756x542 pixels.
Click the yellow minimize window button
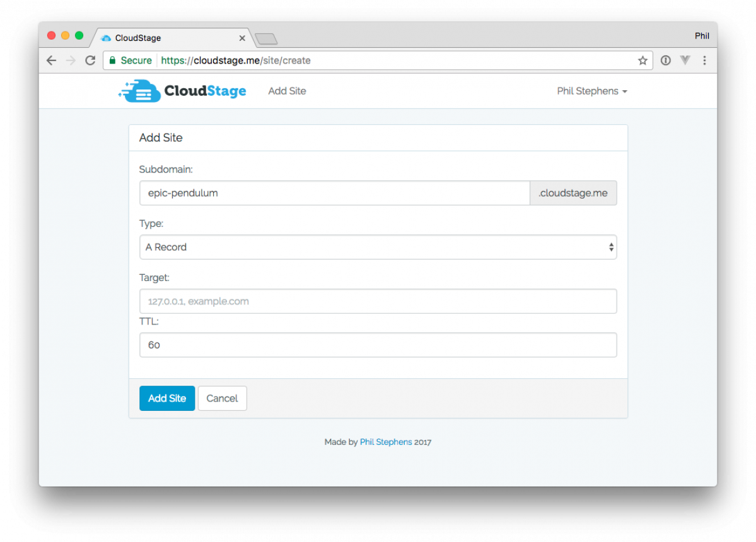(65, 36)
